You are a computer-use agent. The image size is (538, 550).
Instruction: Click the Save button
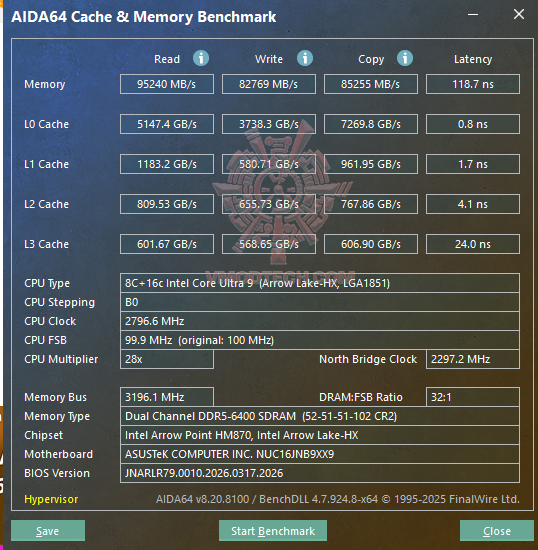click(48, 531)
